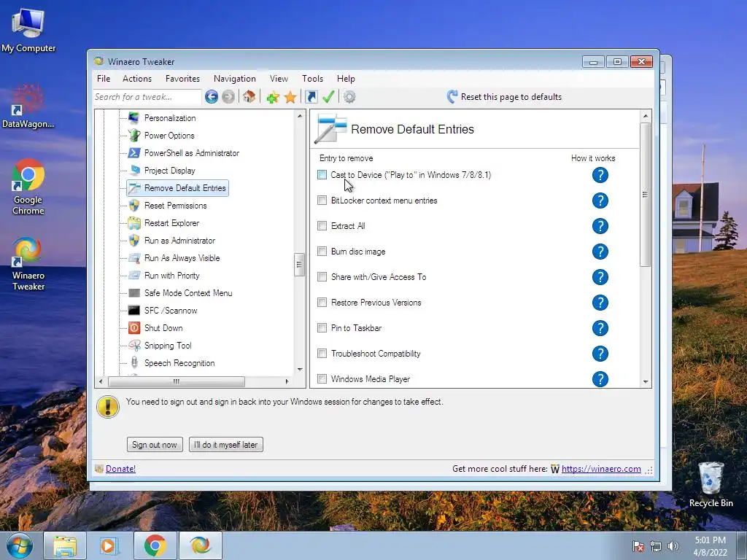747x560 pixels.
Task: Click help icon for BitLocker entries
Action: [x=600, y=201]
